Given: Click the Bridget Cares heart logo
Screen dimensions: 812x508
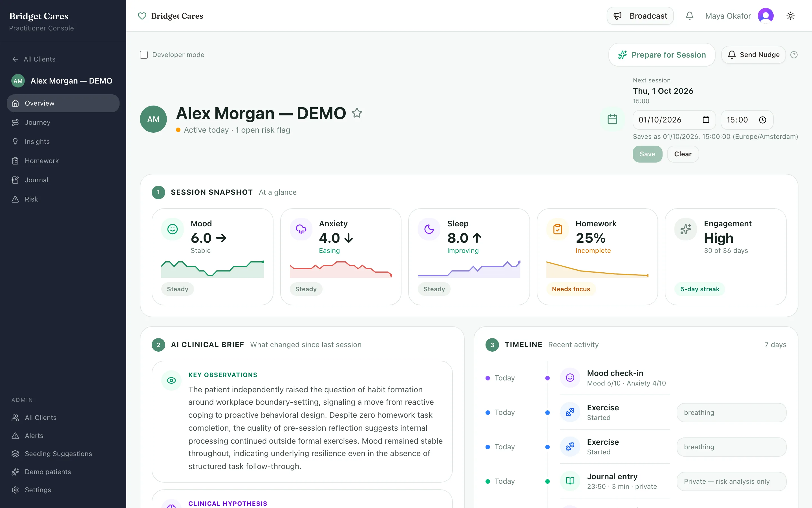Looking at the screenshot, I should [142, 16].
